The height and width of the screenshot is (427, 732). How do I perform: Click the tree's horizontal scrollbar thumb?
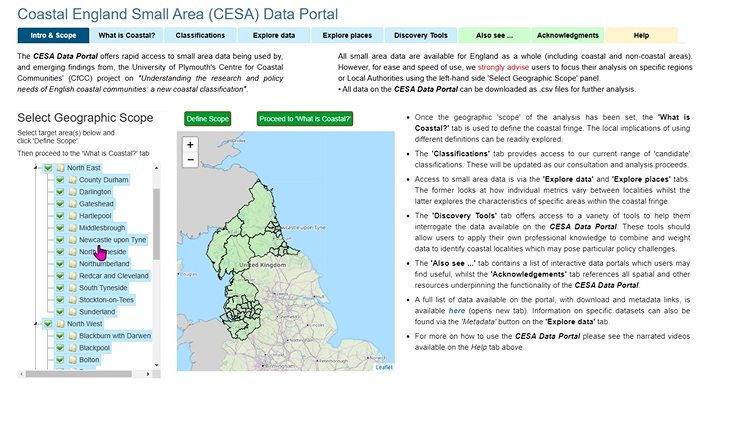78,374
